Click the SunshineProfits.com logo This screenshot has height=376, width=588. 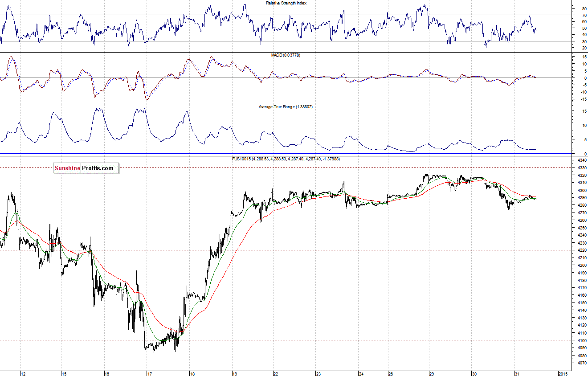(x=86, y=168)
